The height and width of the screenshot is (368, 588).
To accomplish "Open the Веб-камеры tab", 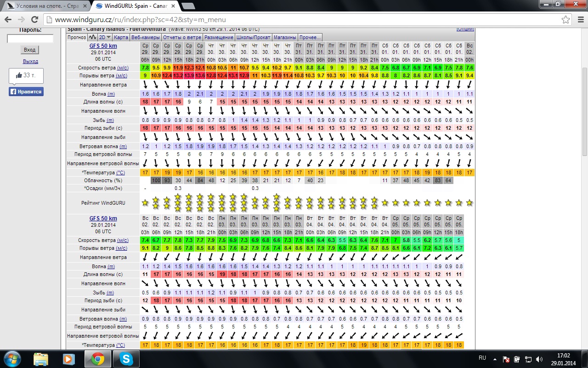I will click(145, 37).
